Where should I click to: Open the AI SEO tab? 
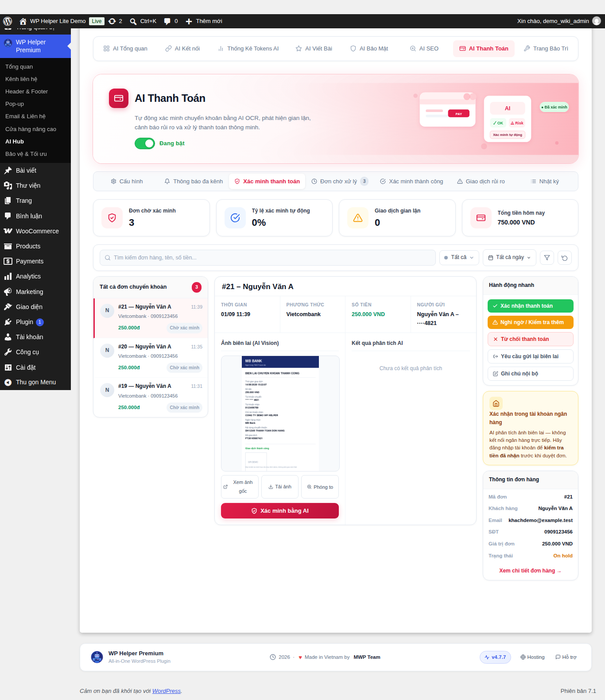click(x=424, y=49)
